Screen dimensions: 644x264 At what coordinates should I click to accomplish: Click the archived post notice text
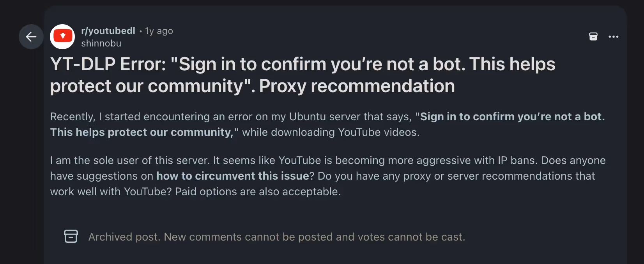click(x=276, y=236)
